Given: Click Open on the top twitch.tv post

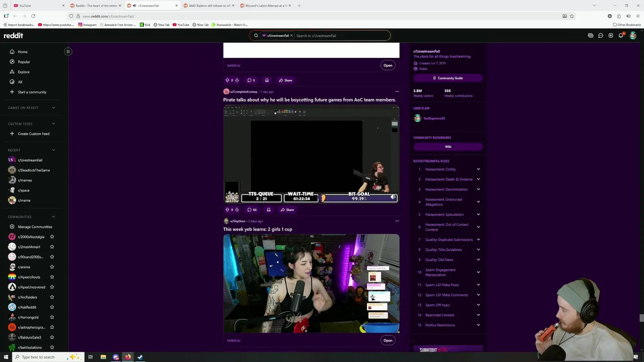Looking at the screenshot, I should tap(388, 65).
